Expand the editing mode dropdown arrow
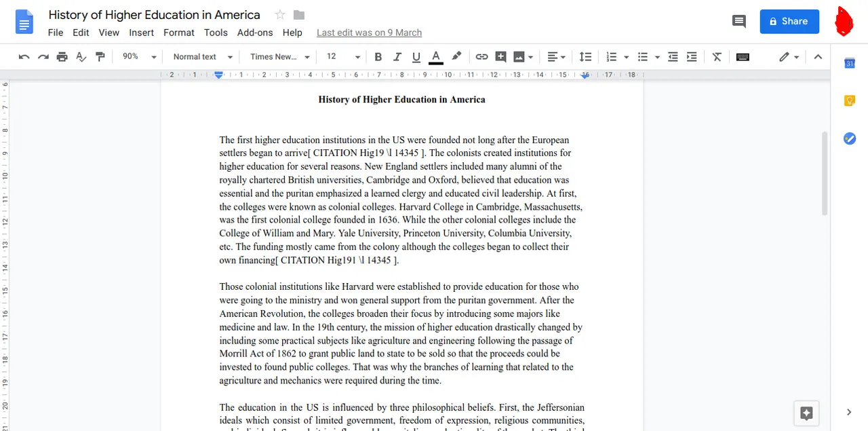The image size is (868, 431). point(797,57)
